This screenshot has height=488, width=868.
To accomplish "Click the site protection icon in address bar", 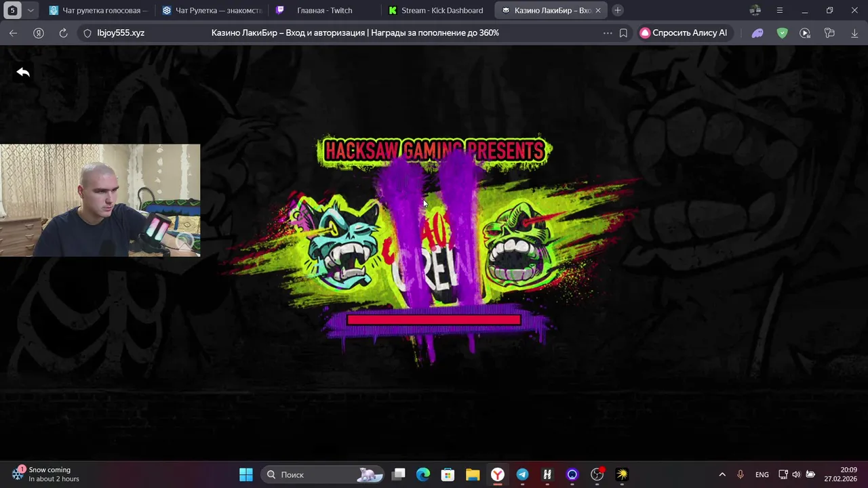I will click(x=87, y=33).
